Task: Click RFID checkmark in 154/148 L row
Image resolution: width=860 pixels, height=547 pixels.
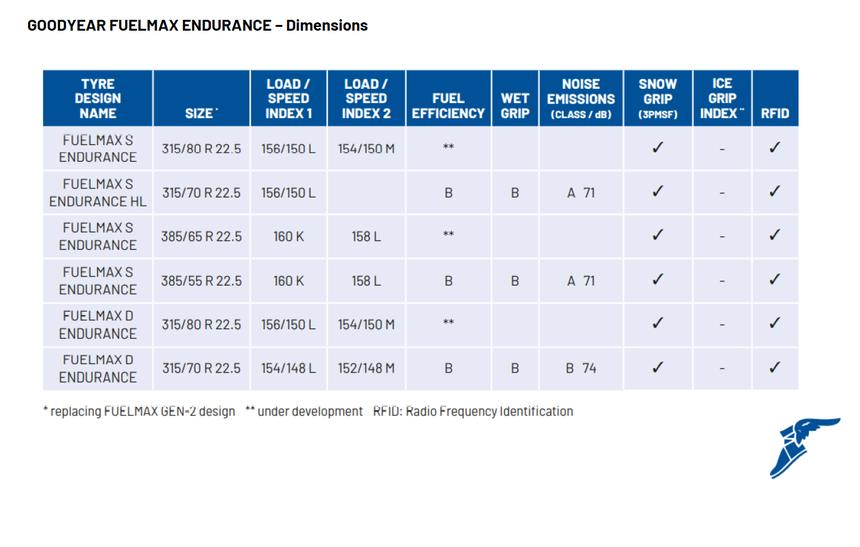Action: [774, 367]
